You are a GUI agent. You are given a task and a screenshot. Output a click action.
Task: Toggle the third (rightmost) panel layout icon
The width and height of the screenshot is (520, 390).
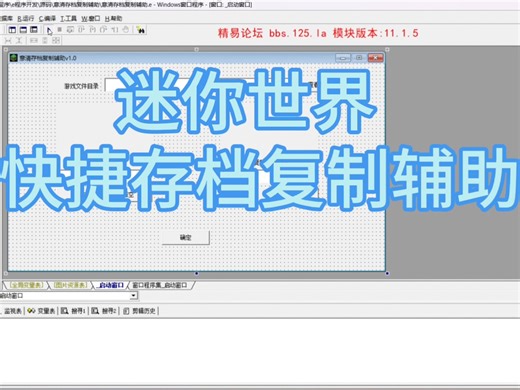tap(34, 30)
